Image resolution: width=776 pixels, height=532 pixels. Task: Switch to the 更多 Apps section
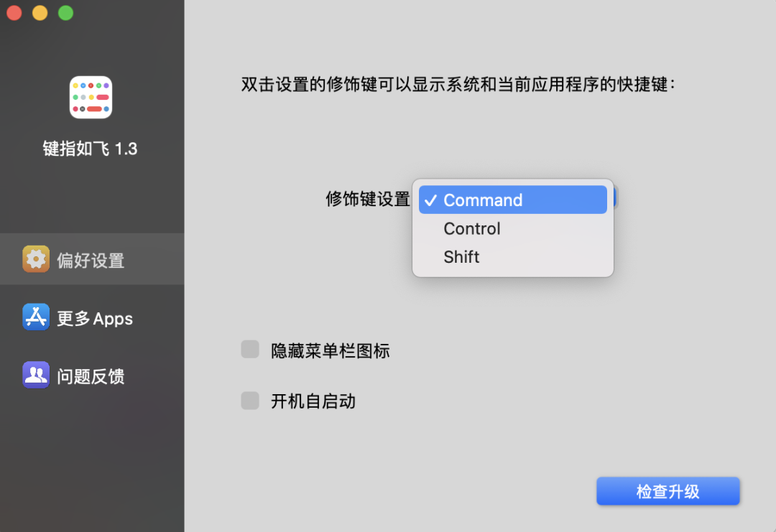[94, 318]
